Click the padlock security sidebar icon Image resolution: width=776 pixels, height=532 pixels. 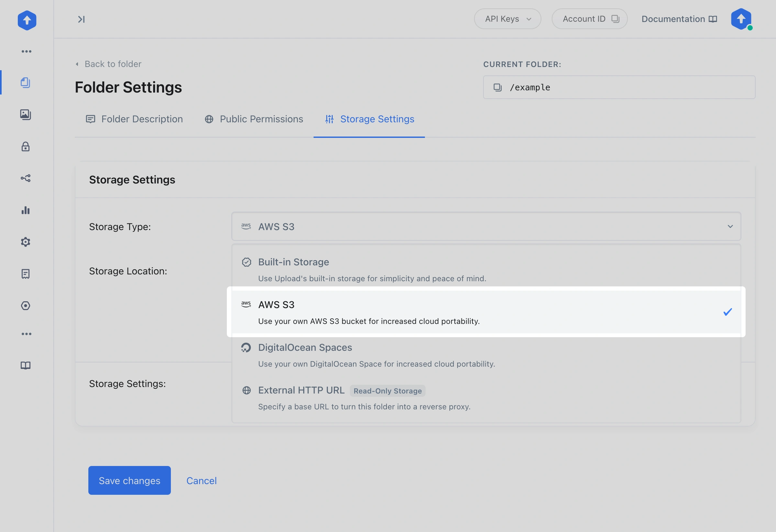[25, 147]
